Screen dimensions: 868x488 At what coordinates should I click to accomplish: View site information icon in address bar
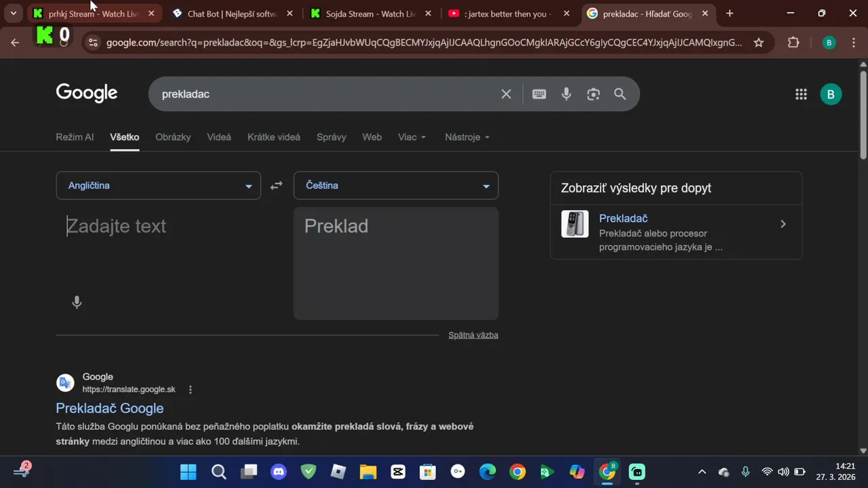pos(94,43)
